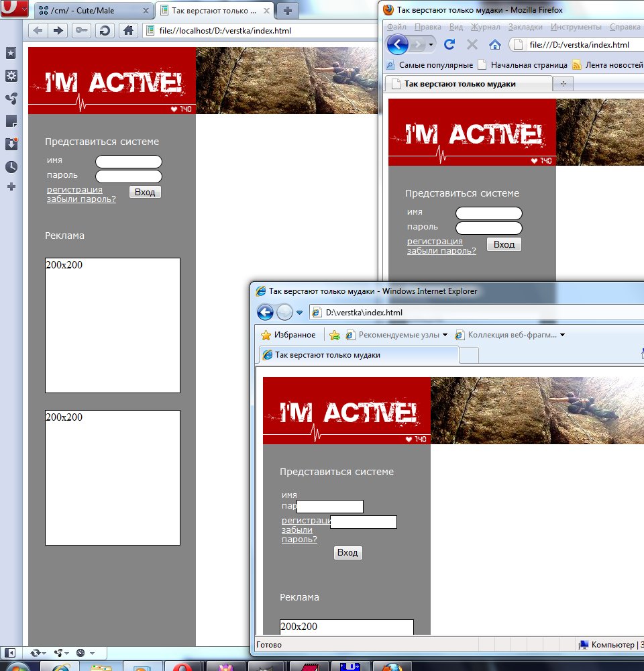The image size is (644, 671).
Task: Open the Инструменты menu in Firefox
Action: click(576, 27)
